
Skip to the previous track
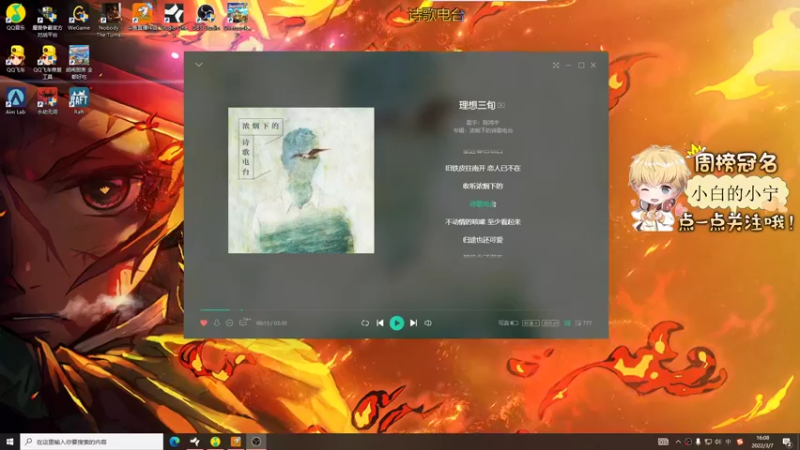(x=380, y=323)
